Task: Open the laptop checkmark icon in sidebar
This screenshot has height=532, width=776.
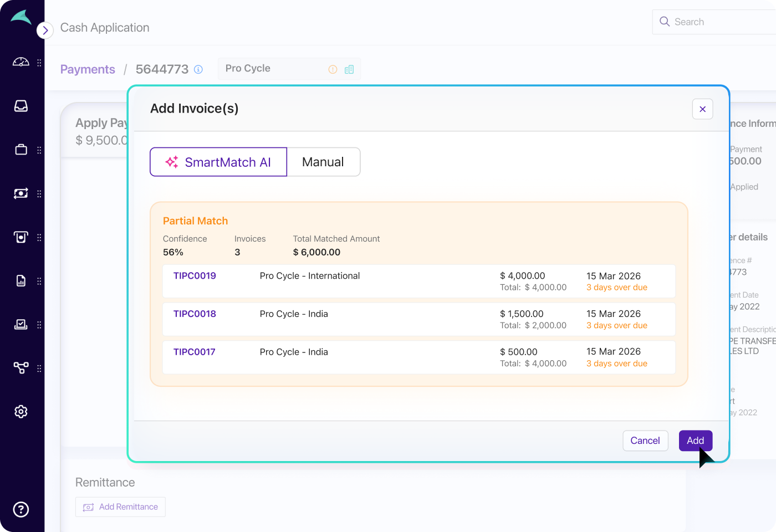Action: tap(21, 325)
